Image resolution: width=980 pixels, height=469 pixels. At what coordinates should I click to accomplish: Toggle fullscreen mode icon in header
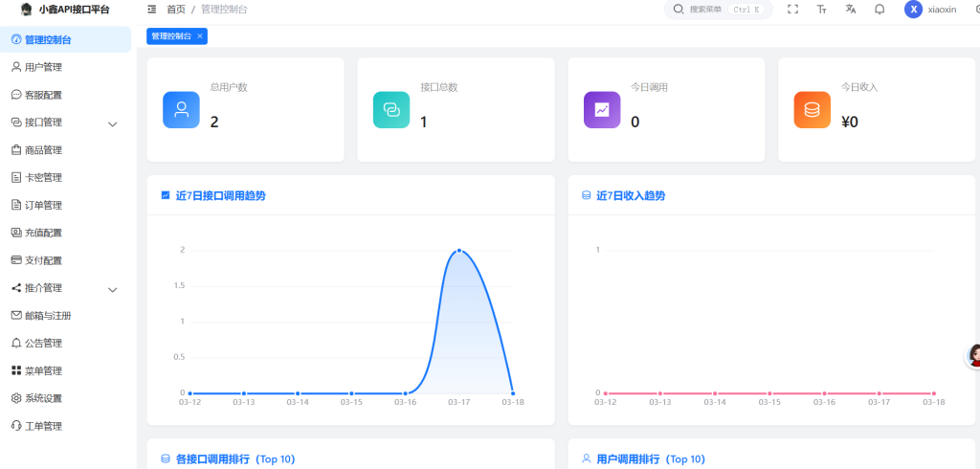coord(792,9)
